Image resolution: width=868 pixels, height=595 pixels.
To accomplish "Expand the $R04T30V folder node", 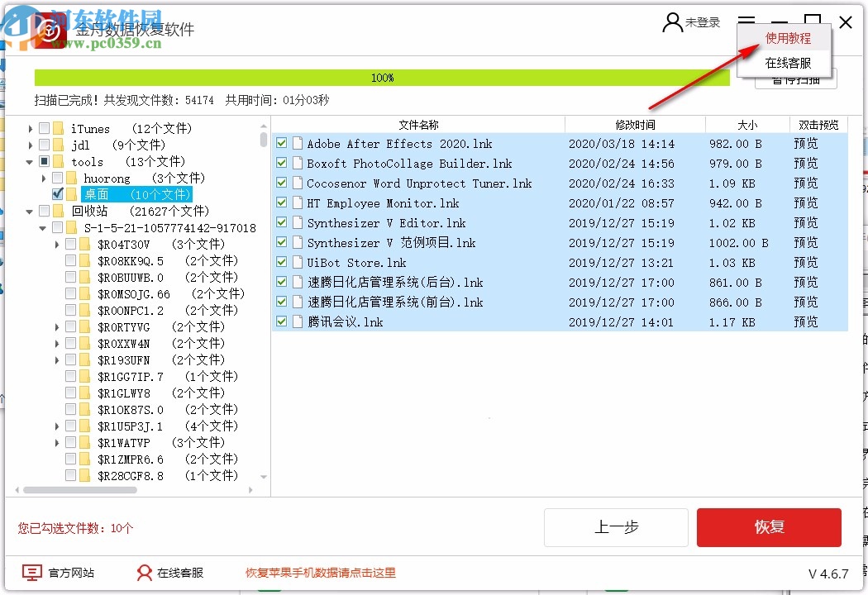I will point(56,244).
